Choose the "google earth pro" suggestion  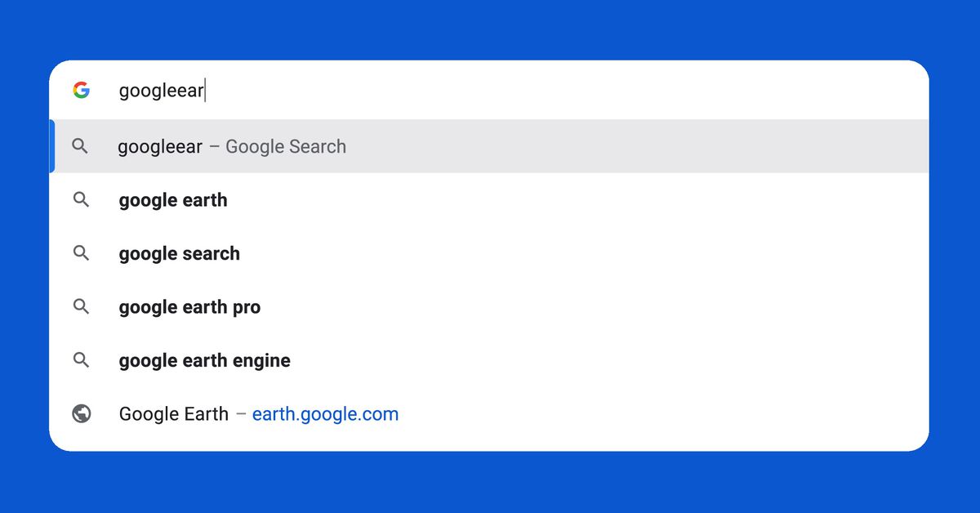tap(189, 306)
